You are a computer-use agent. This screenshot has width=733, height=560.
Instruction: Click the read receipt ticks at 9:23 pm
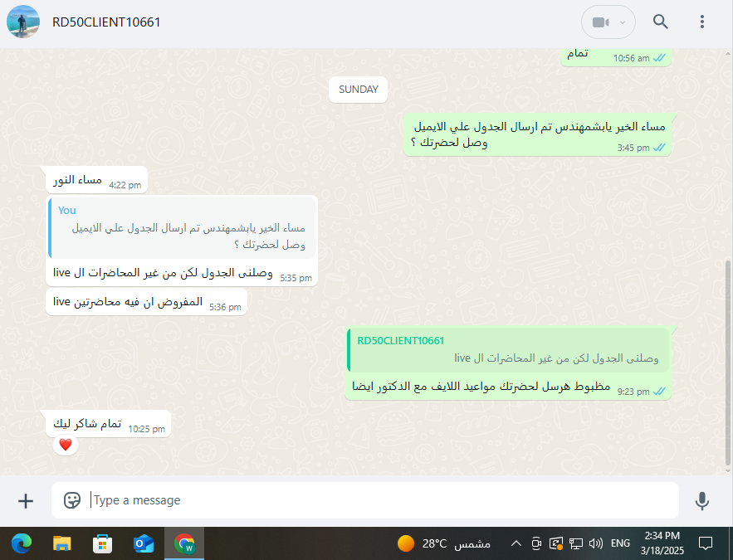point(659,392)
